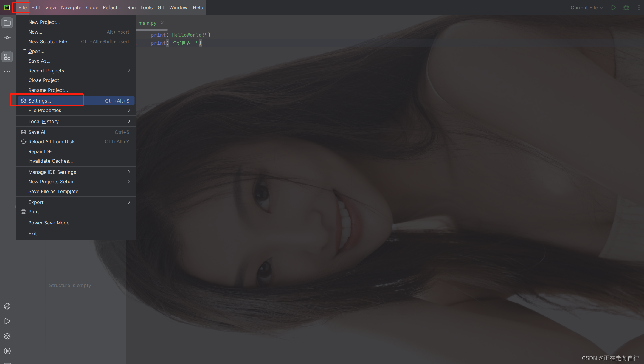Open the Structure tool window icon

pos(7,57)
